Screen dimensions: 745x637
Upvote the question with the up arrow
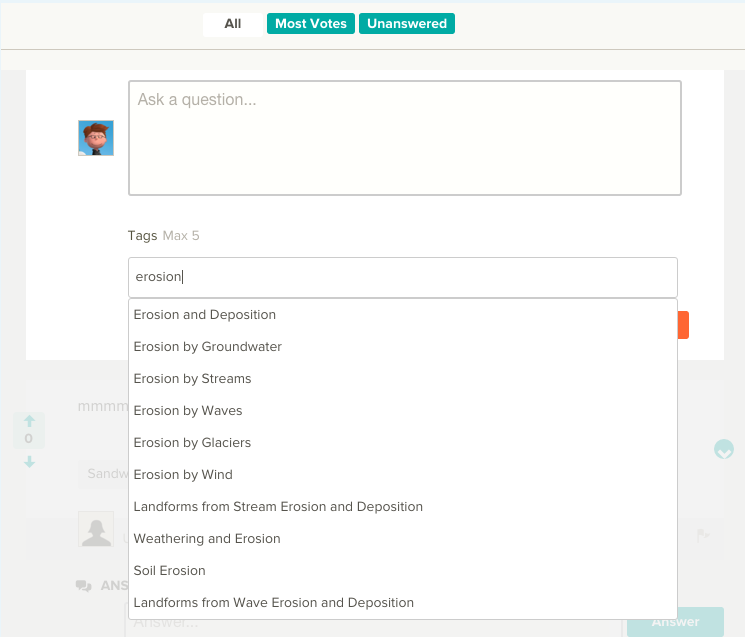click(x=29, y=420)
